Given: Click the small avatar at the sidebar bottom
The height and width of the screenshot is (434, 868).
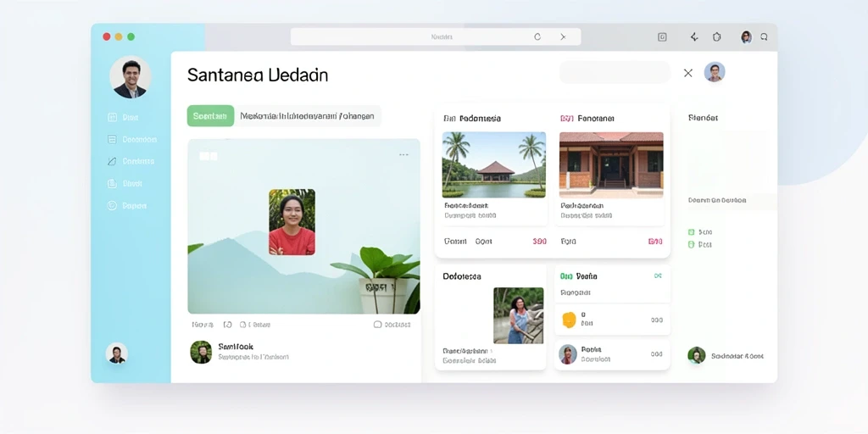Looking at the screenshot, I should click(117, 353).
